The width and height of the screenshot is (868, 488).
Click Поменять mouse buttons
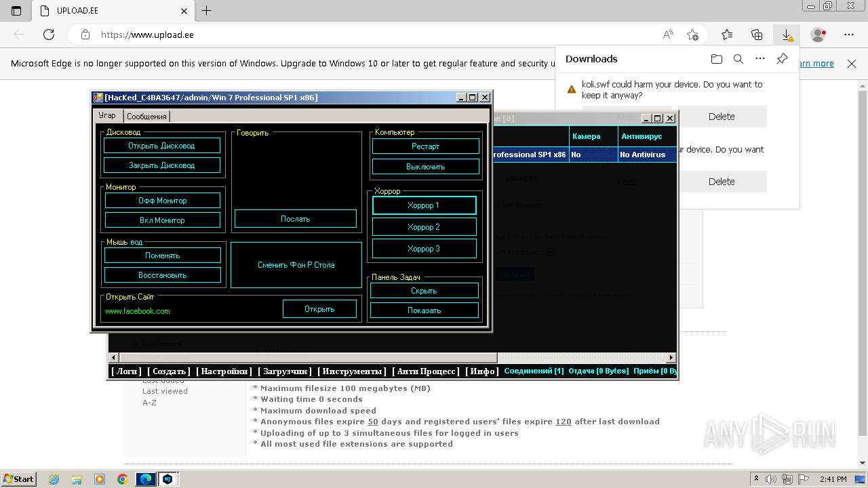click(162, 256)
